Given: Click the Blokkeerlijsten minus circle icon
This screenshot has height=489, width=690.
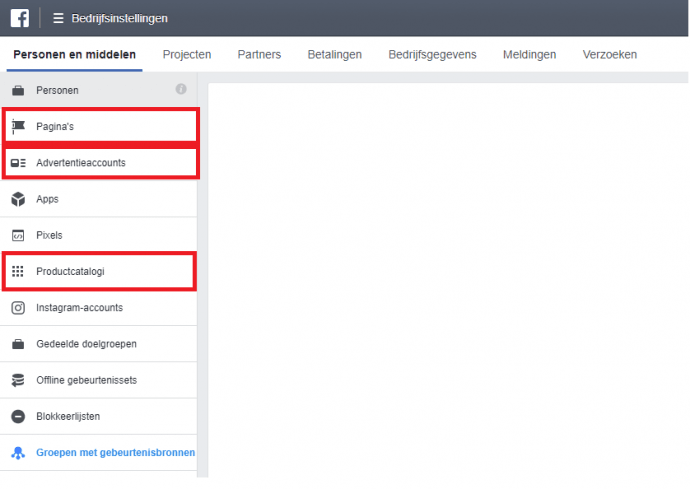Looking at the screenshot, I should 18,416.
